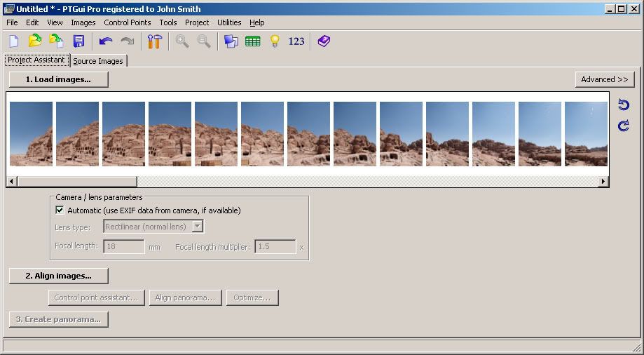Select the twelfth source image thumbnail
Viewport: 644px width, 355px height.
tap(540, 134)
